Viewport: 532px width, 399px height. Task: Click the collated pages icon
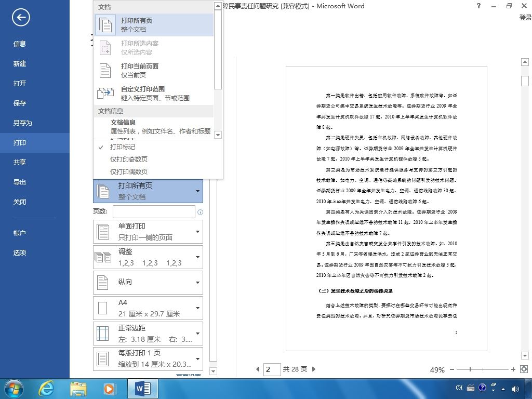103,257
